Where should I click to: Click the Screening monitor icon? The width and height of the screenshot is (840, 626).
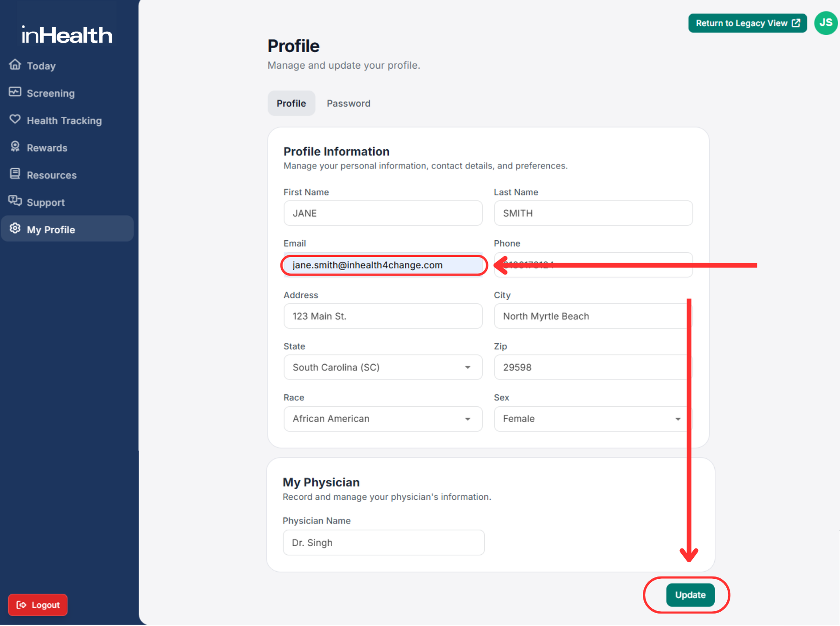(x=15, y=92)
